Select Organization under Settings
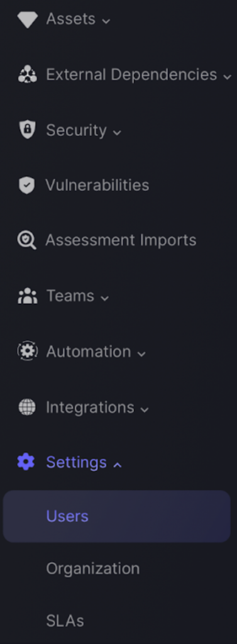The width and height of the screenshot is (237, 644). (x=93, y=569)
